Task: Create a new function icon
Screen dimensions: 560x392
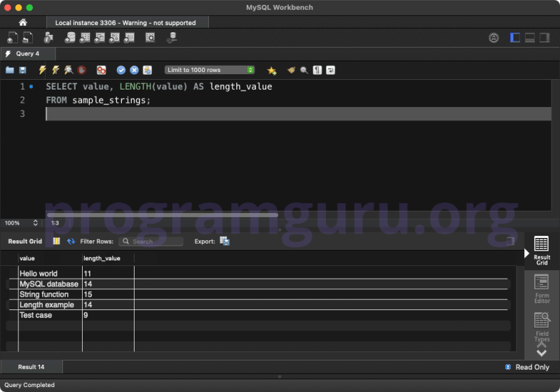Action: [x=129, y=38]
